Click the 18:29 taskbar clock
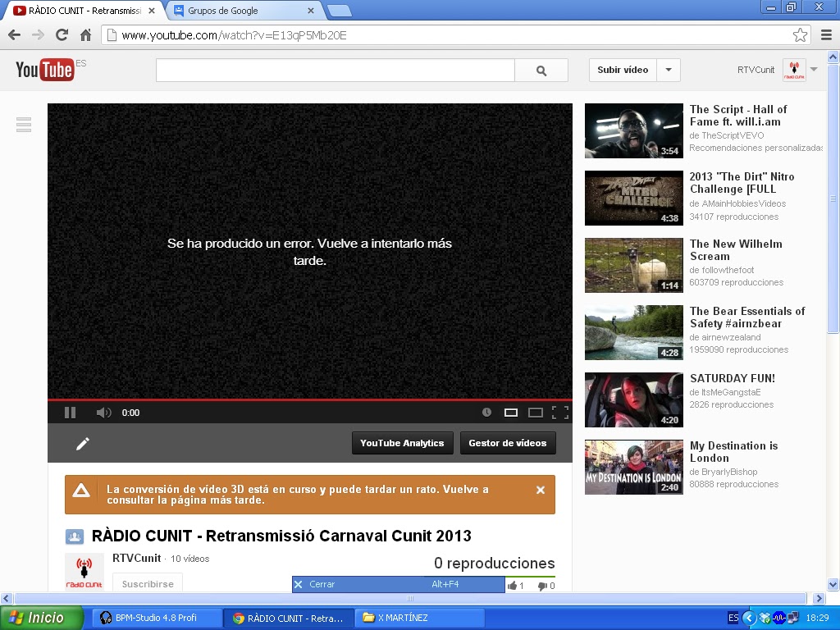 pos(817,618)
